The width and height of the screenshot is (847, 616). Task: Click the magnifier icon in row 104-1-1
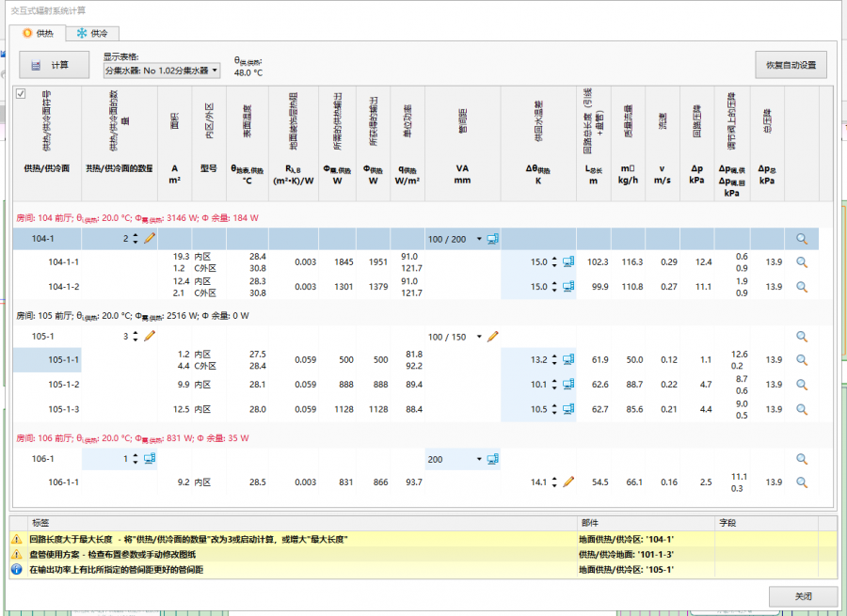(x=802, y=262)
